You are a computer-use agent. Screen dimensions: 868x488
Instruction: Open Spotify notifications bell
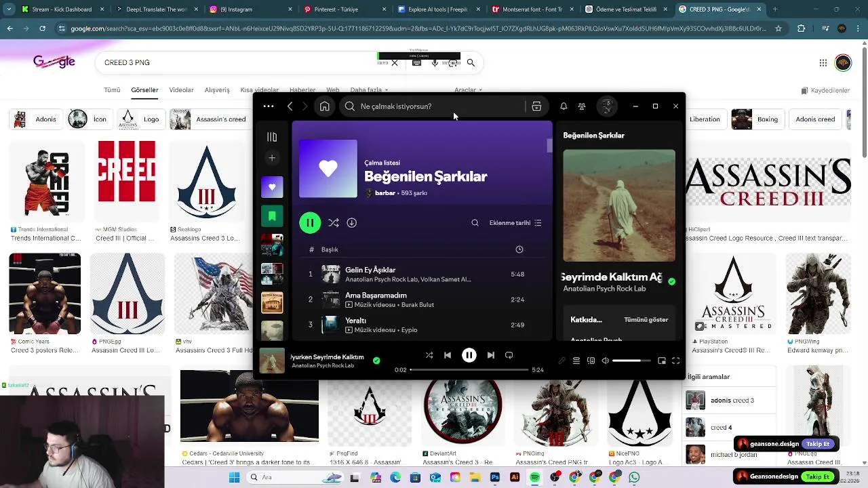[x=564, y=106]
